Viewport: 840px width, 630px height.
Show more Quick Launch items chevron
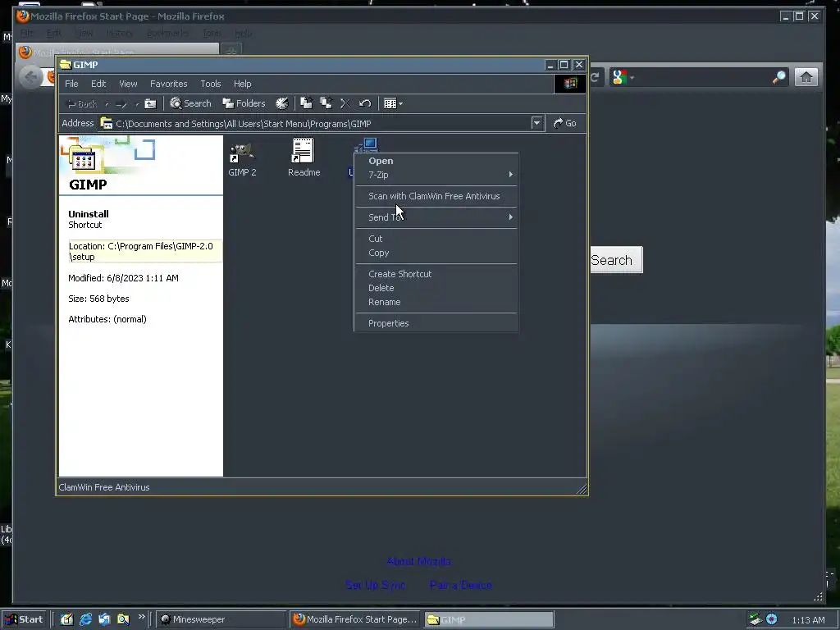141,617
